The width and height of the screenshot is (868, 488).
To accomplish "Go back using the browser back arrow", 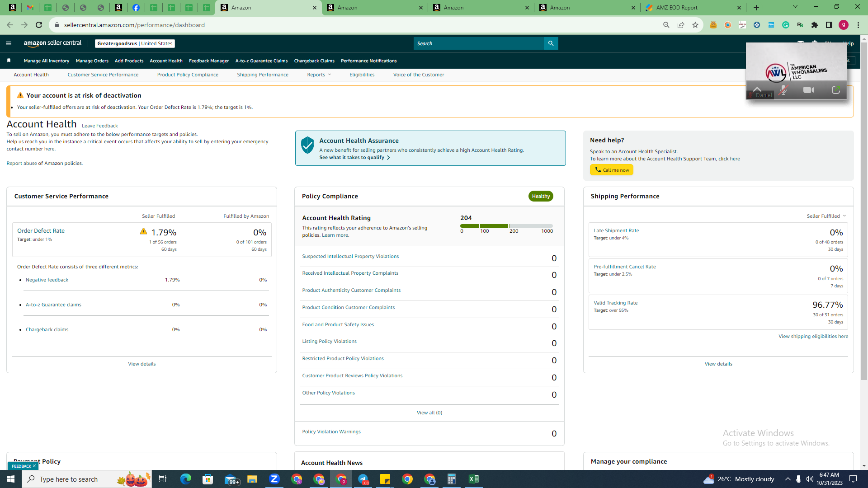I will pos(10,25).
